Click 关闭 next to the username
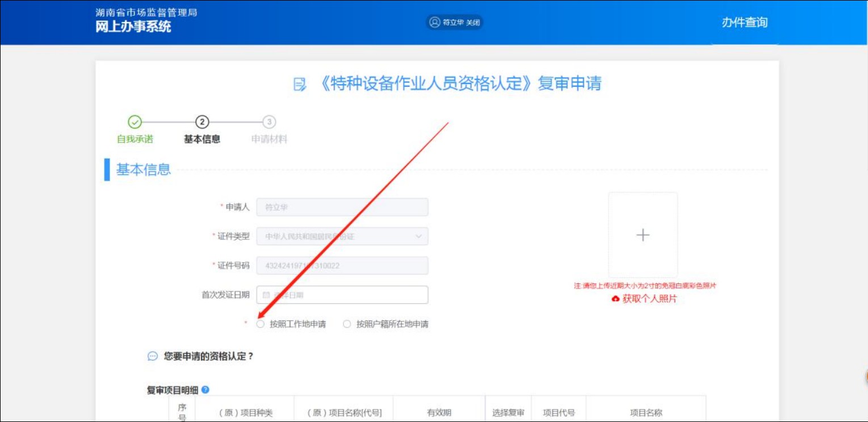Viewport: 868px width, 422px height. 473,23
